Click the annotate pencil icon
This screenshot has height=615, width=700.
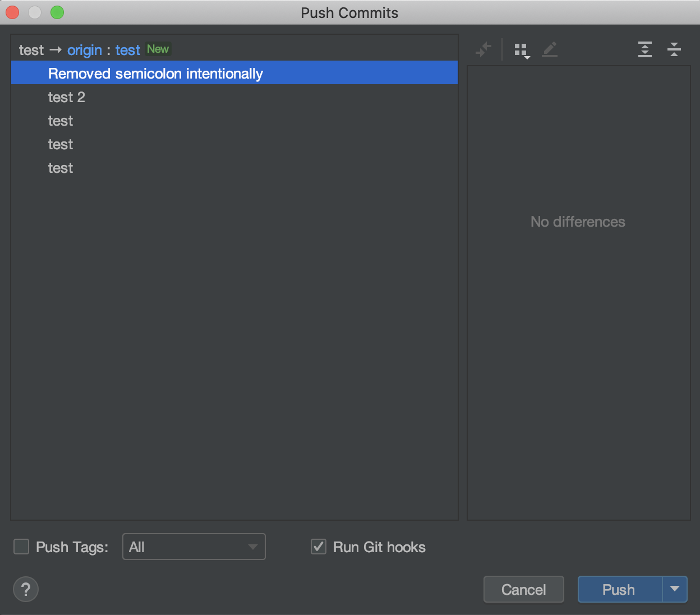coord(550,49)
